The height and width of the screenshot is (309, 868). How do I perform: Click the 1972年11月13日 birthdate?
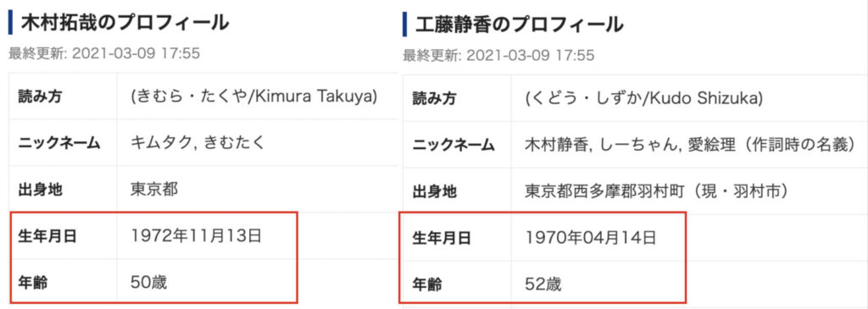point(196,236)
